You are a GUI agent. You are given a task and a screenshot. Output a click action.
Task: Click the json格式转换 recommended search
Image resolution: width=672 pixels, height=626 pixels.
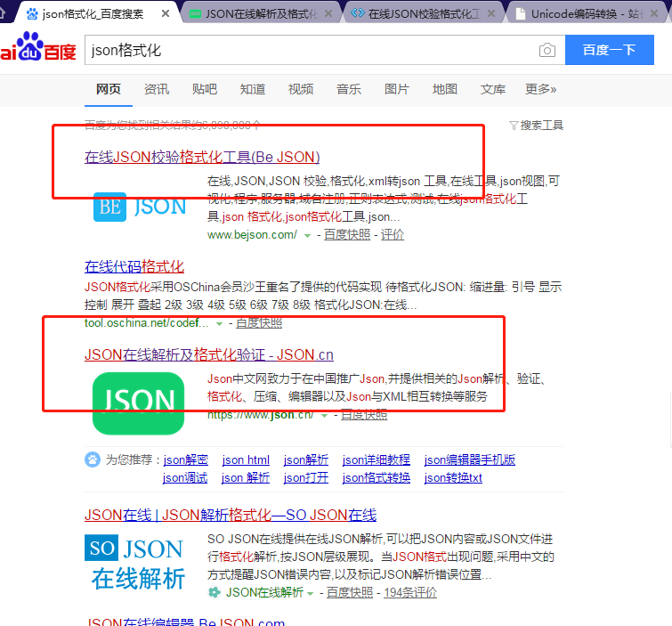[x=376, y=477]
